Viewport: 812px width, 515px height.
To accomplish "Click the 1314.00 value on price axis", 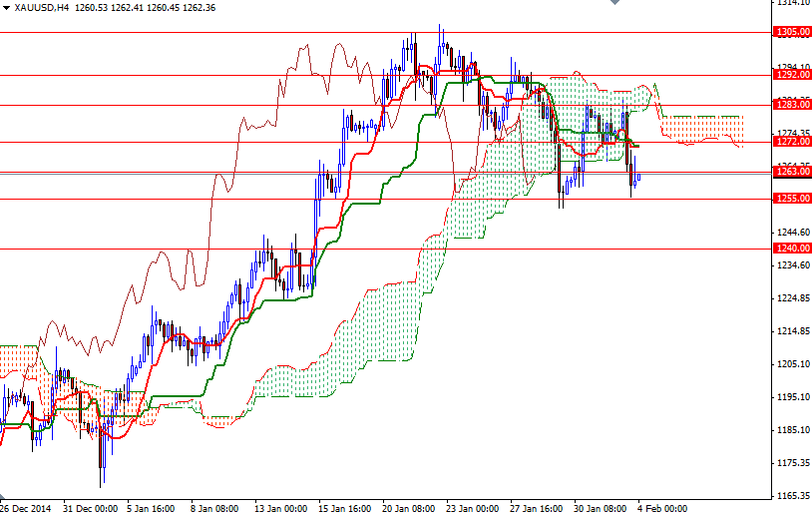I will coord(792,3).
